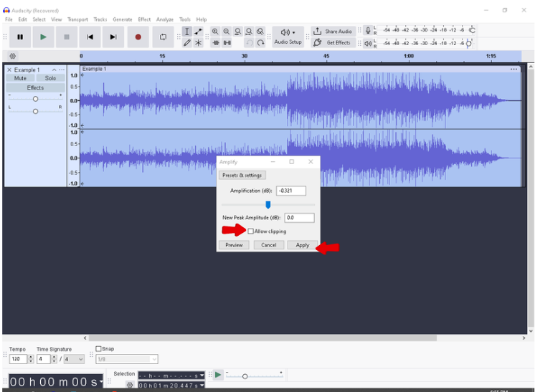Click the Amplification dB slider handle
The height and width of the screenshot is (392, 535).
pos(267,204)
